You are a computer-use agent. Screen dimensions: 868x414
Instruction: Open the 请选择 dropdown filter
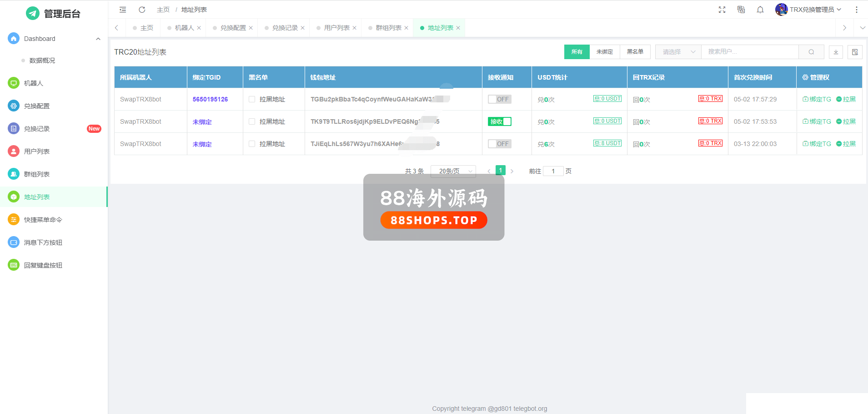678,52
